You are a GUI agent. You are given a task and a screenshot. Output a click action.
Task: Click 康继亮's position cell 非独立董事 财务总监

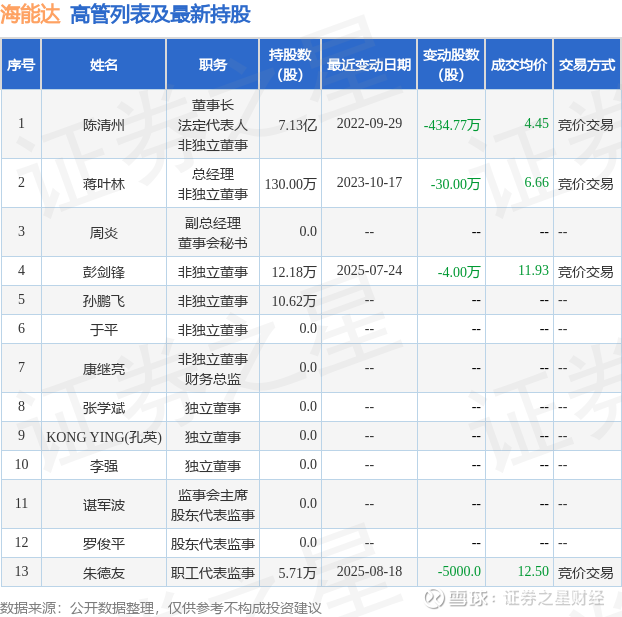pos(213,369)
